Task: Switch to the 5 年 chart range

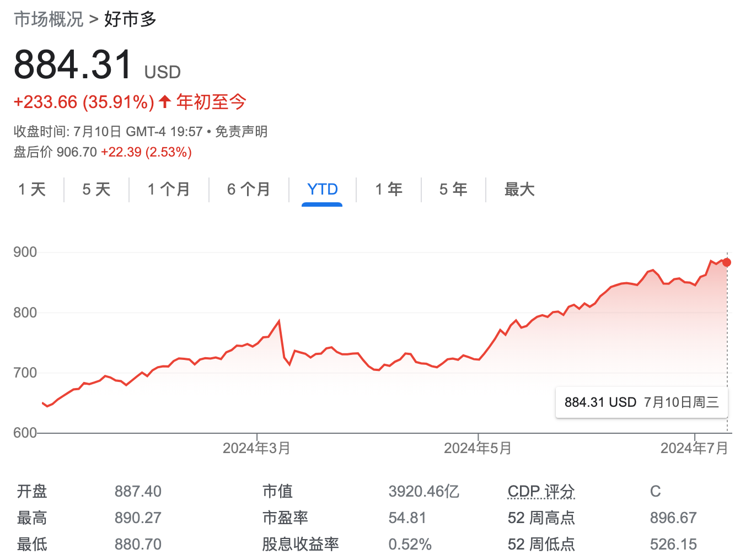Action: pyautogui.click(x=453, y=189)
